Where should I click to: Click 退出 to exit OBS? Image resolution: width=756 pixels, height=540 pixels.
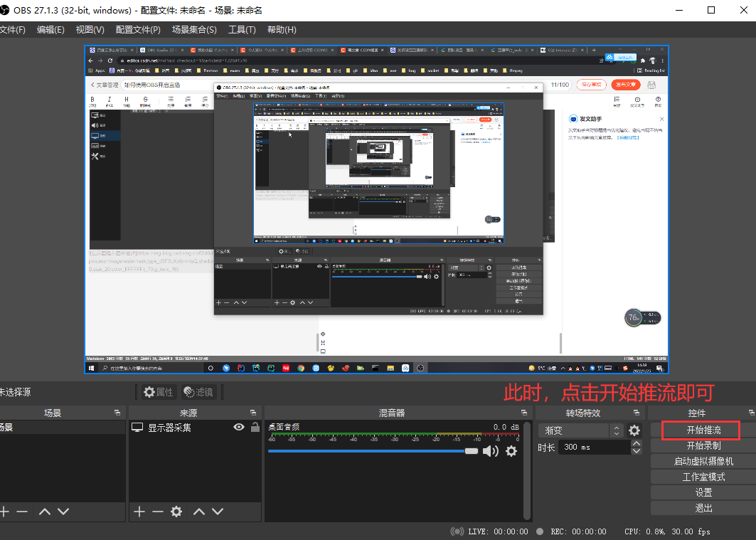pos(703,508)
